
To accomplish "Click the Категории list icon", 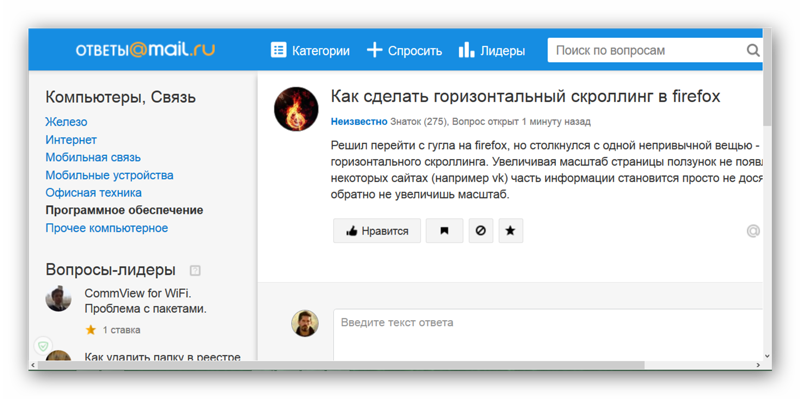I will coord(279,50).
